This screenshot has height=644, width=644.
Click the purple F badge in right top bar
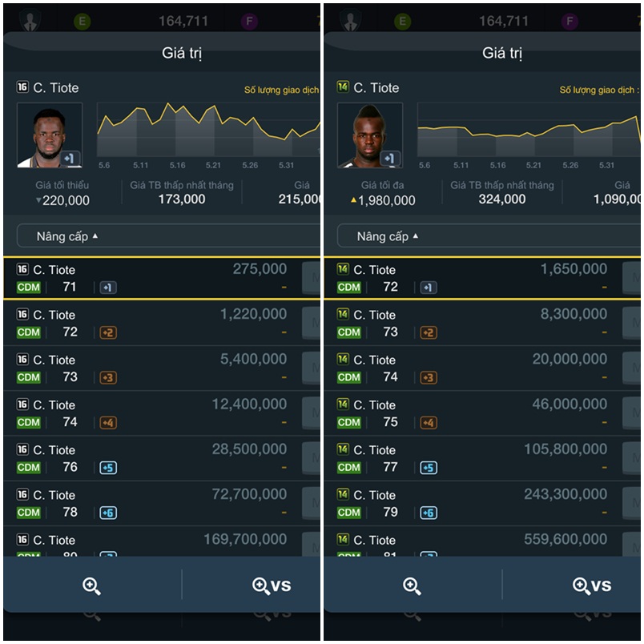(x=570, y=22)
